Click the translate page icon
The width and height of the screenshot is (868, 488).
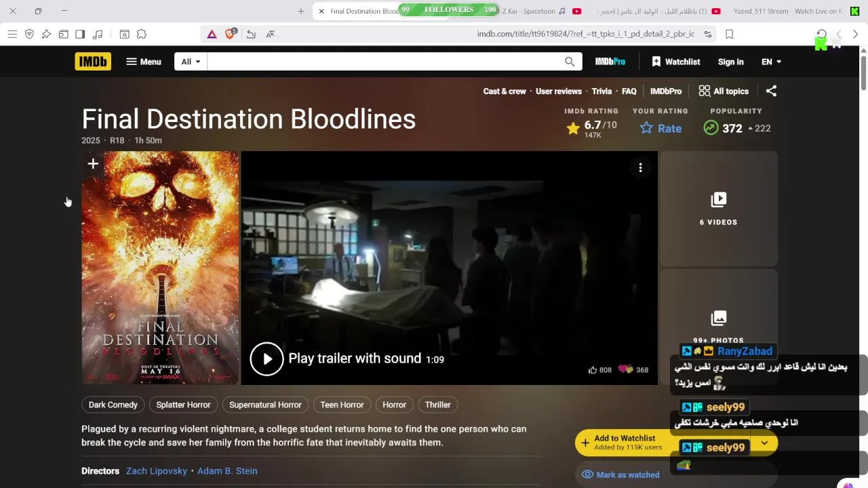point(271,34)
